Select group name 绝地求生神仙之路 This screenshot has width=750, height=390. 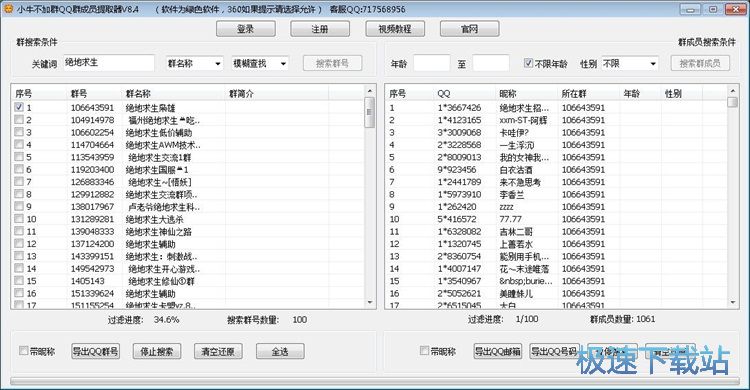(159, 232)
